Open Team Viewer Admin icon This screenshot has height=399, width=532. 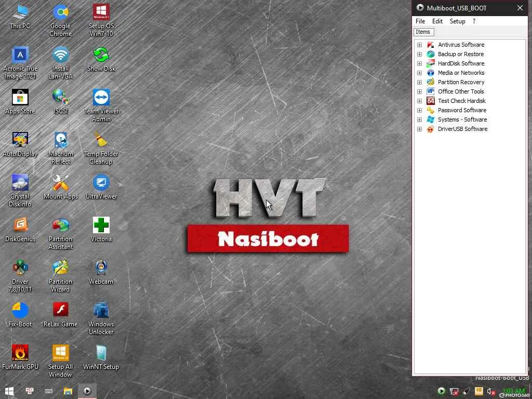coord(101,106)
